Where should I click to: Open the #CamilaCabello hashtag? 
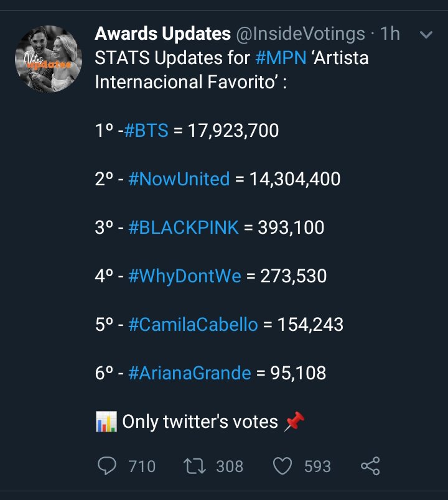(x=192, y=324)
